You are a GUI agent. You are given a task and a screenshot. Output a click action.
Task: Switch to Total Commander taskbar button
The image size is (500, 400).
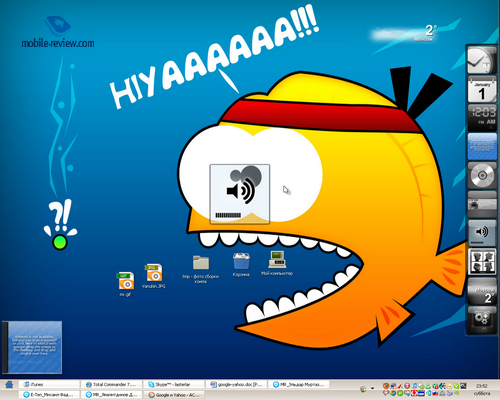coord(112,385)
